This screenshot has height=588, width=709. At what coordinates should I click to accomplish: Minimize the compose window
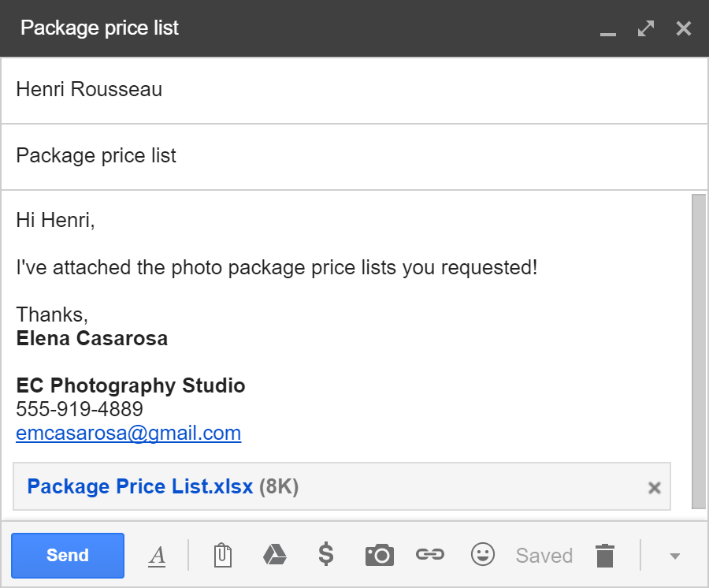607,30
